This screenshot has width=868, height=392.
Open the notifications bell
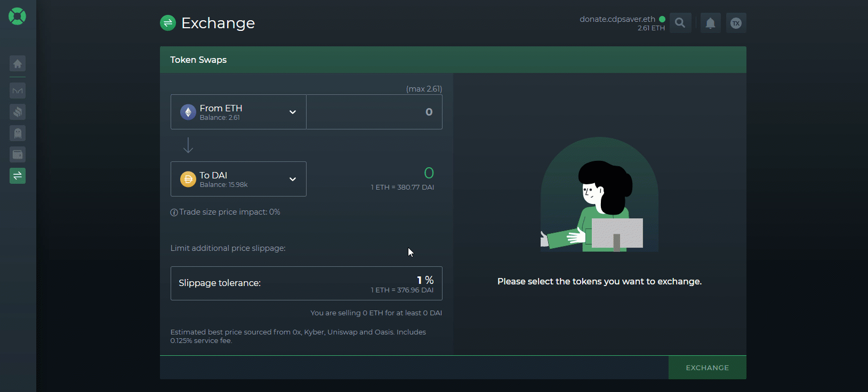tap(710, 23)
